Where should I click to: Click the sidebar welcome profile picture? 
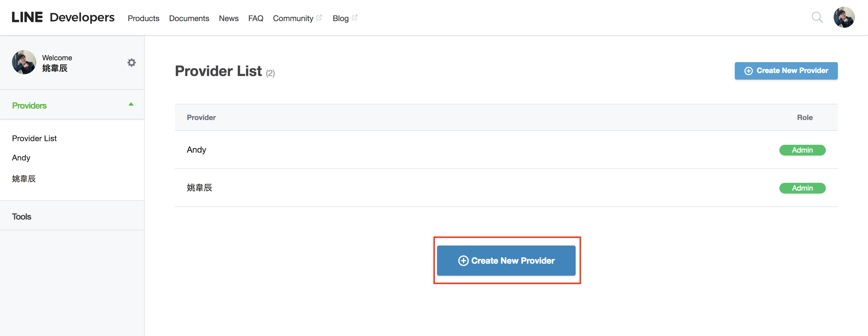[24, 62]
